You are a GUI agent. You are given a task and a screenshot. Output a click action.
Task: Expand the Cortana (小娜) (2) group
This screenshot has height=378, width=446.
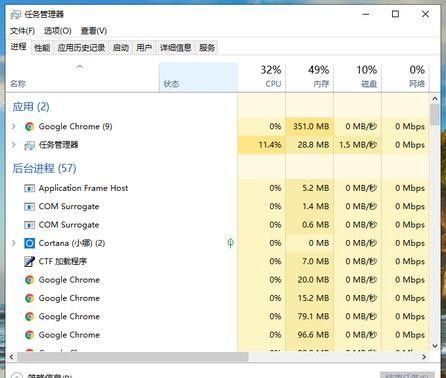coord(14,243)
